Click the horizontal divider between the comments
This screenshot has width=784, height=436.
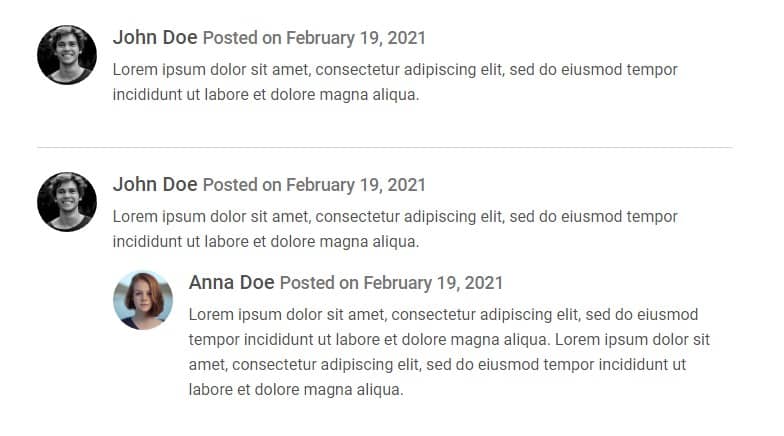(x=385, y=148)
